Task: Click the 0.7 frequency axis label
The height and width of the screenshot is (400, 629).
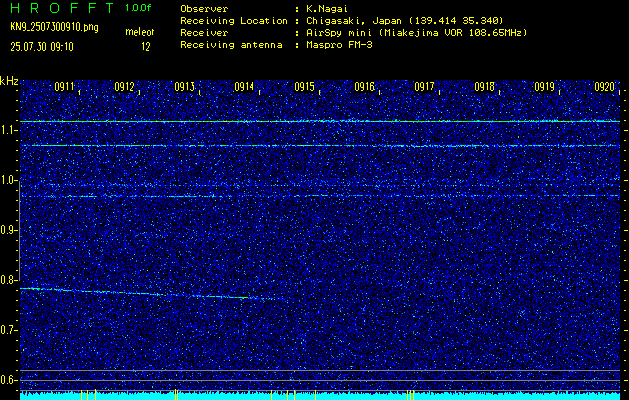Action: (8, 330)
